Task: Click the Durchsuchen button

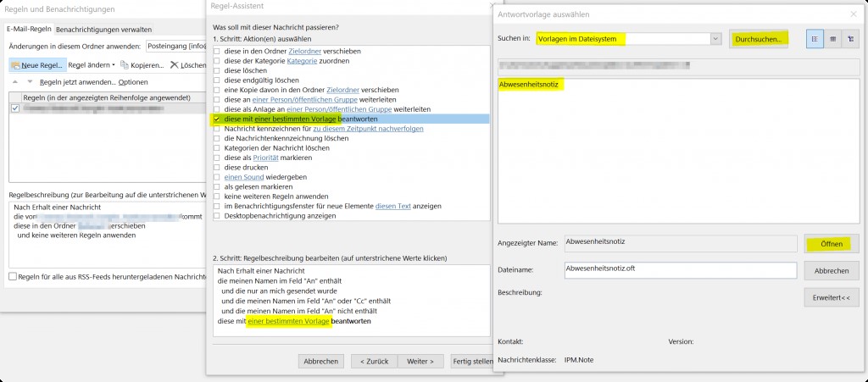Action: [x=759, y=39]
